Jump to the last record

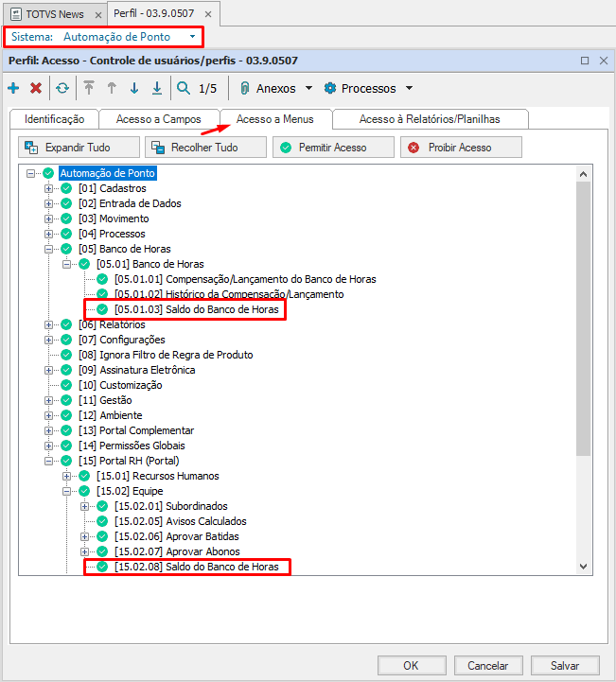tap(157, 88)
